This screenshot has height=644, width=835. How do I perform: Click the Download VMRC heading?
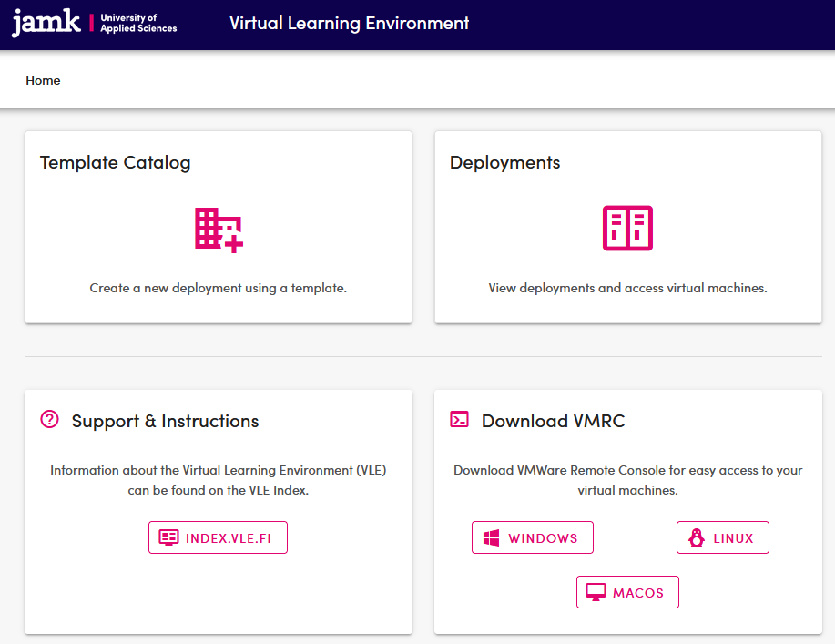click(x=553, y=420)
